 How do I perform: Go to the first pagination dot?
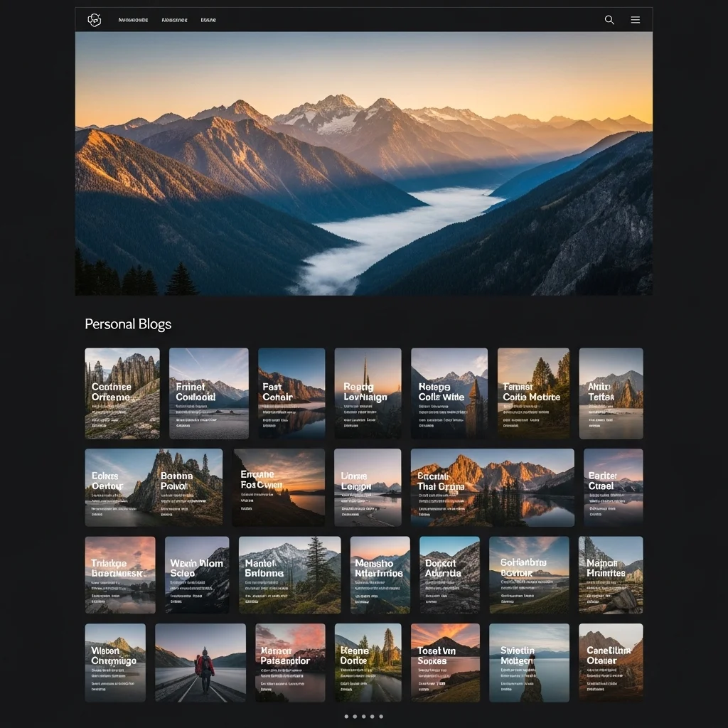pyautogui.click(x=347, y=716)
